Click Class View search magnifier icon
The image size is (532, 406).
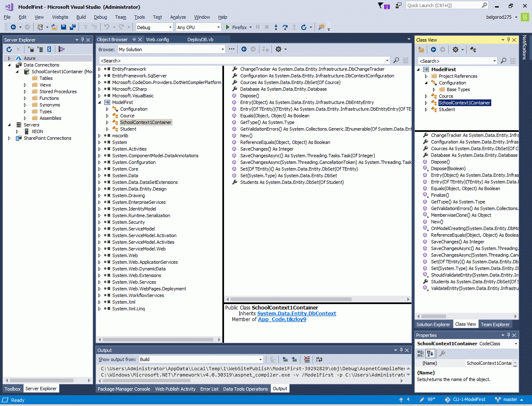coord(503,61)
